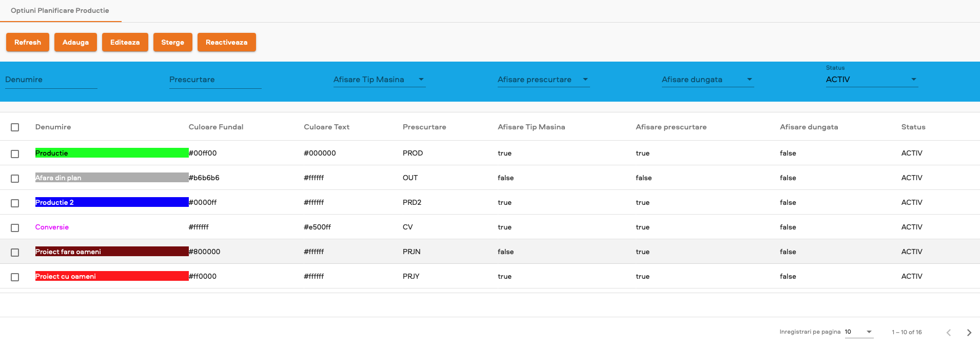Toggle the select-all header checkbox

pyautogui.click(x=15, y=127)
